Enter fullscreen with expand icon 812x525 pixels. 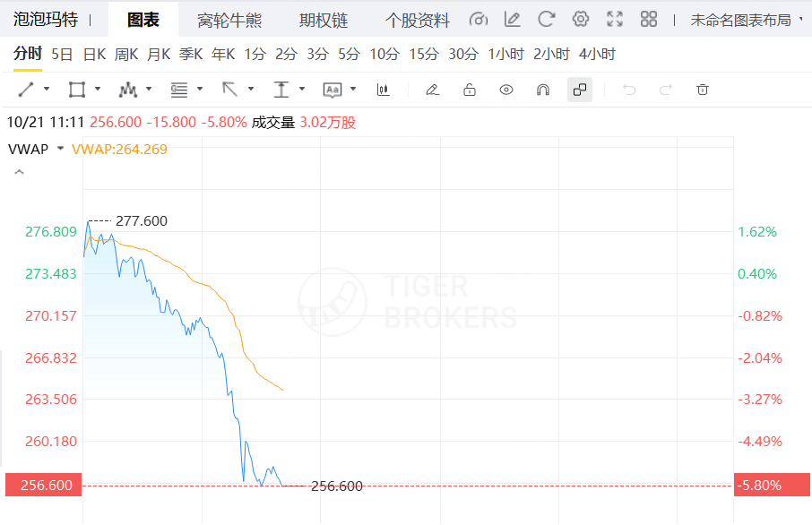[615, 20]
